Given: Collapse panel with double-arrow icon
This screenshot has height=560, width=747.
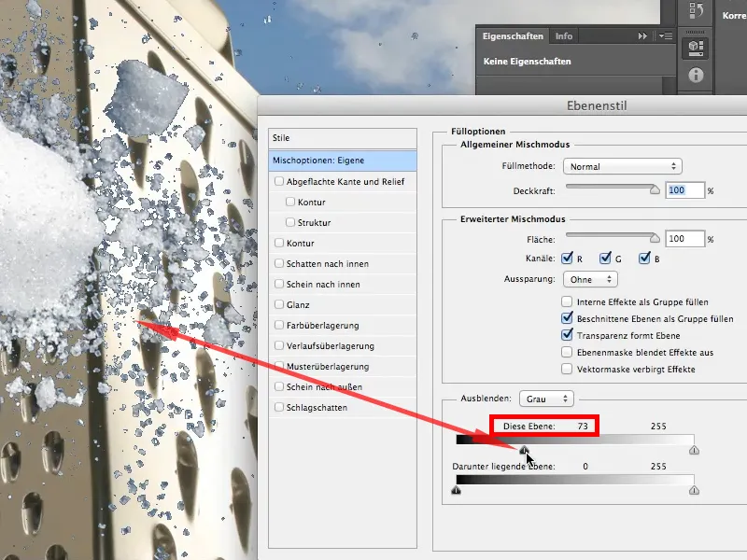Looking at the screenshot, I should pos(642,36).
